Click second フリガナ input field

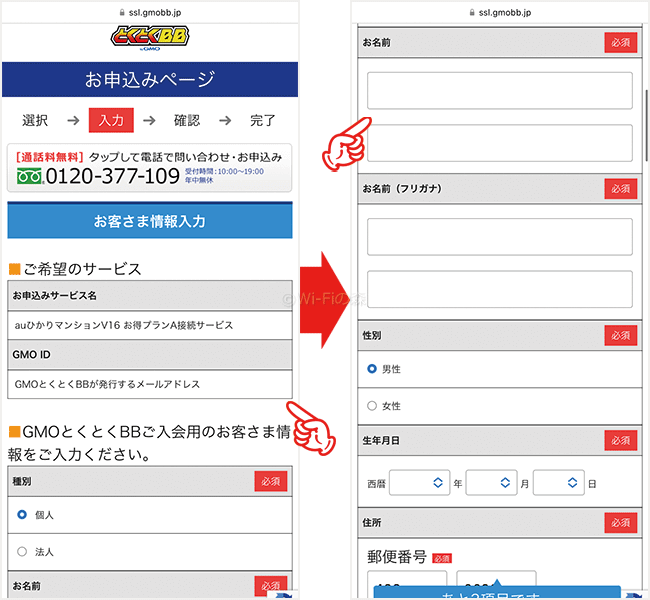pyautogui.click(x=500, y=289)
